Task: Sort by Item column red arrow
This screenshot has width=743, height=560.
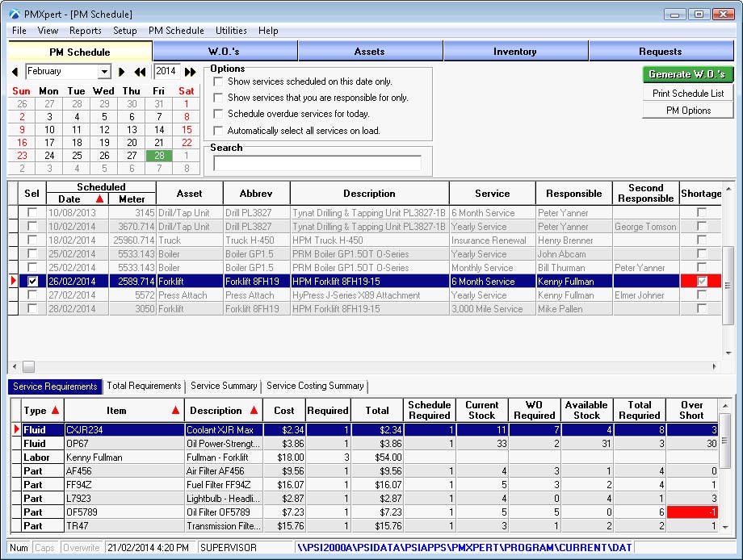Action: 176,410
